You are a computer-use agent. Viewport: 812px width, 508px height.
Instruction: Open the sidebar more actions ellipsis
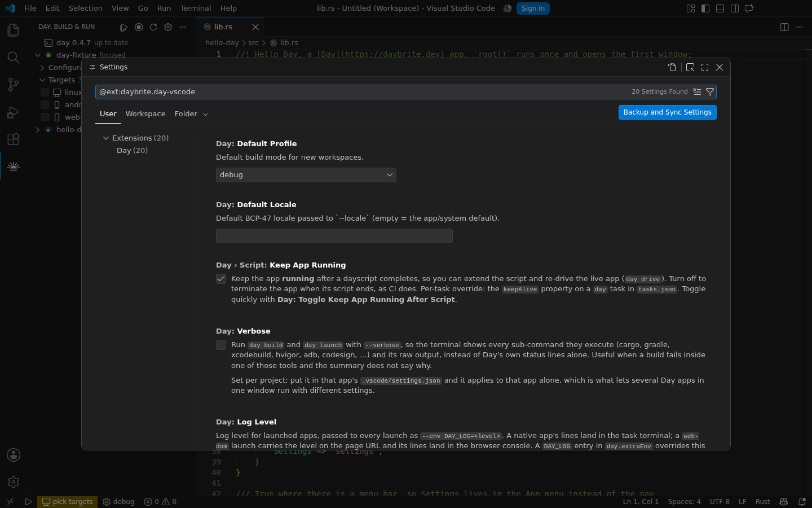click(183, 27)
